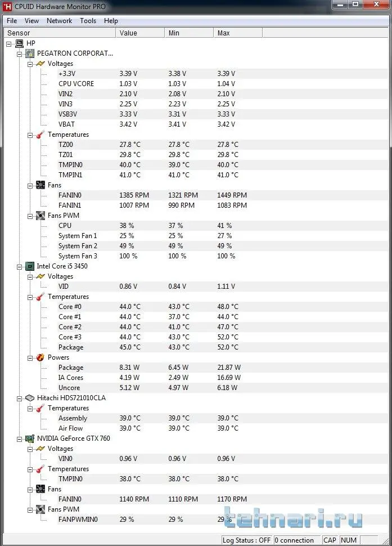Click the Hitachi hard drive icon

pyautogui.click(x=30, y=398)
